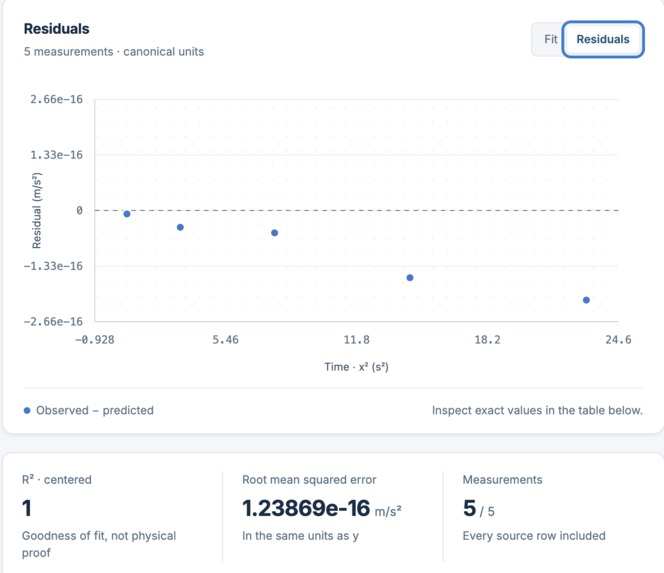This screenshot has height=573, width=664.
Task: Click the 'R² · centered' label
Action: click(57, 479)
